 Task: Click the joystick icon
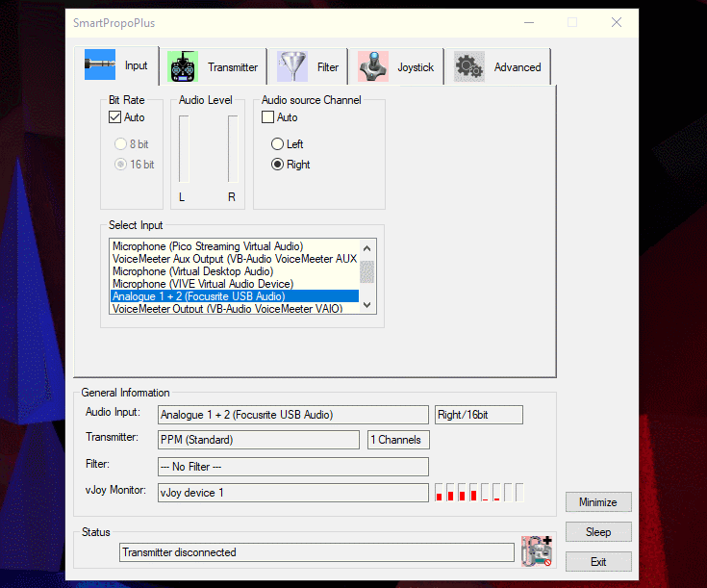[373, 66]
